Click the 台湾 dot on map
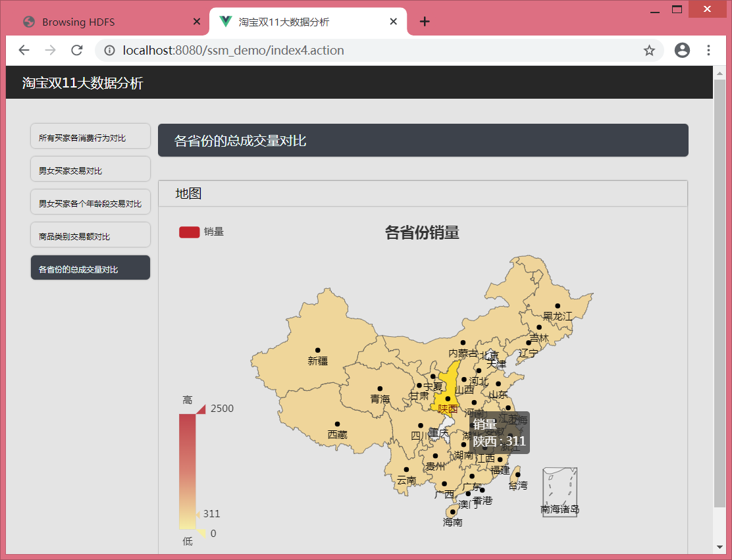This screenshot has height=560, width=732. (517, 474)
